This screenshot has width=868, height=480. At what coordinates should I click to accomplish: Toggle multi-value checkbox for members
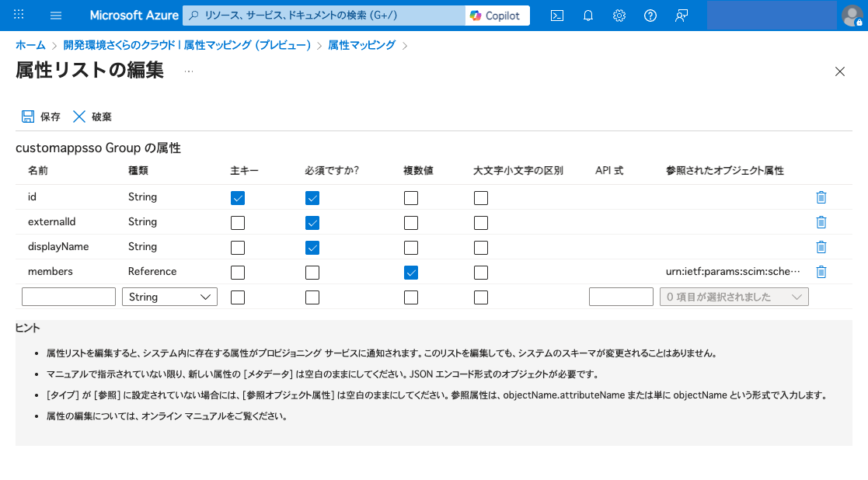[x=411, y=272]
